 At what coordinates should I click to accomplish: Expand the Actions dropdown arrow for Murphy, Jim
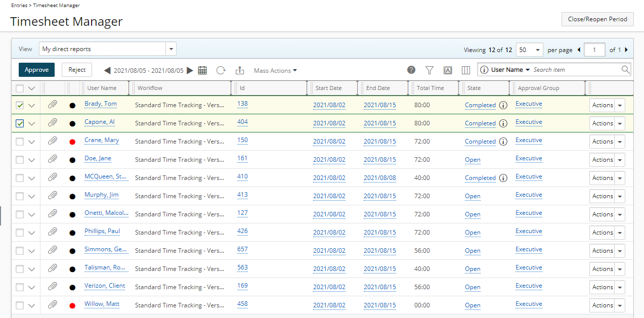click(620, 196)
